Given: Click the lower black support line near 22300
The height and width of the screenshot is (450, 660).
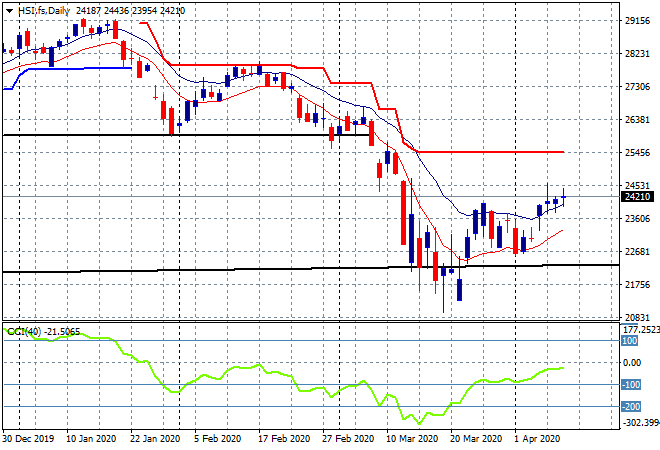Looking at the screenshot, I should pyautogui.click(x=311, y=268).
